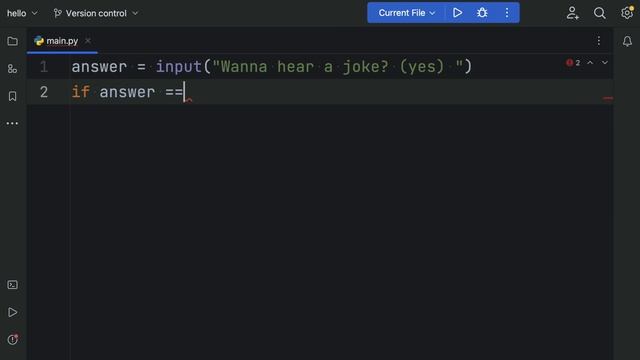Close the main.py editor tab
The height and width of the screenshot is (360, 640).
pyautogui.click(x=88, y=41)
